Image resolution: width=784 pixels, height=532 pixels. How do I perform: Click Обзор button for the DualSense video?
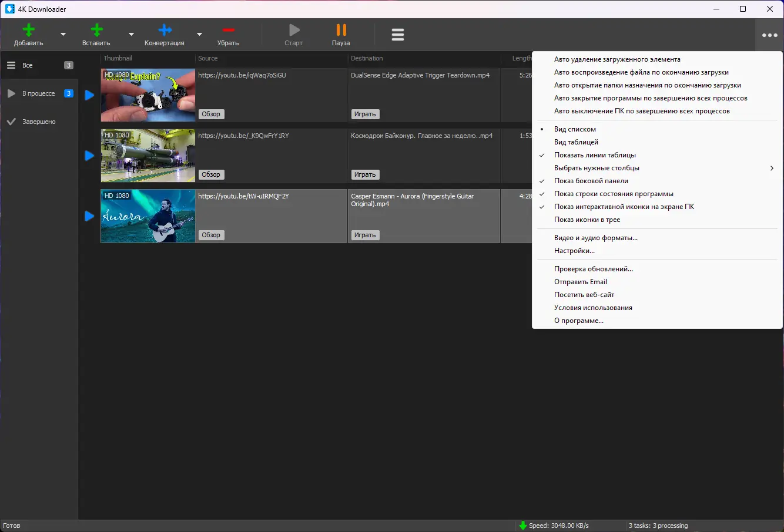tap(211, 114)
